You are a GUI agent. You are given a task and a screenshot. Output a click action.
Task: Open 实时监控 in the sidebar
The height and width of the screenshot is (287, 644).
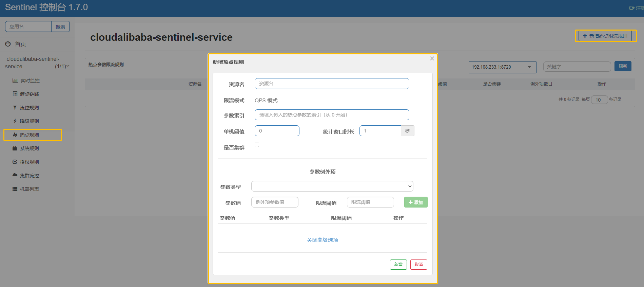[x=30, y=80]
